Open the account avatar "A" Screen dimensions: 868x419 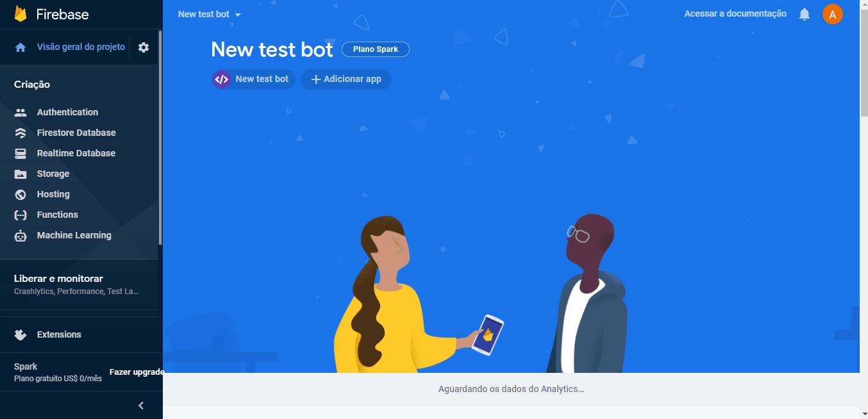click(x=833, y=14)
